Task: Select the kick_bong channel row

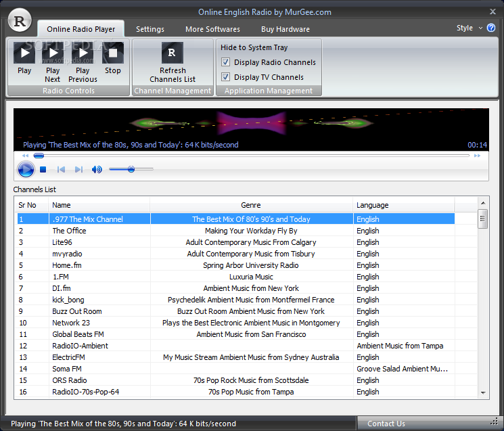Action: click(x=235, y=300)
